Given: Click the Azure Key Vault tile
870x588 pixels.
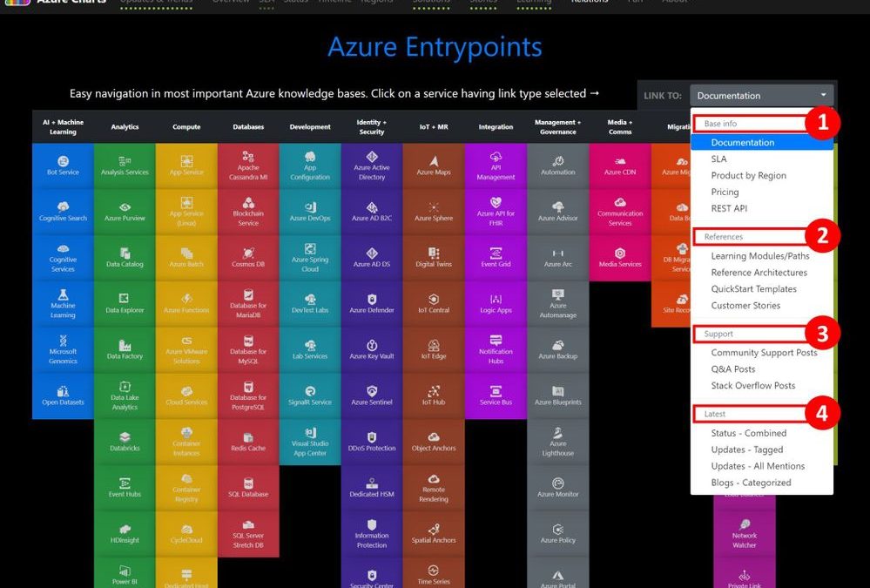Looking at the screenshot, I should click(372, 350).
